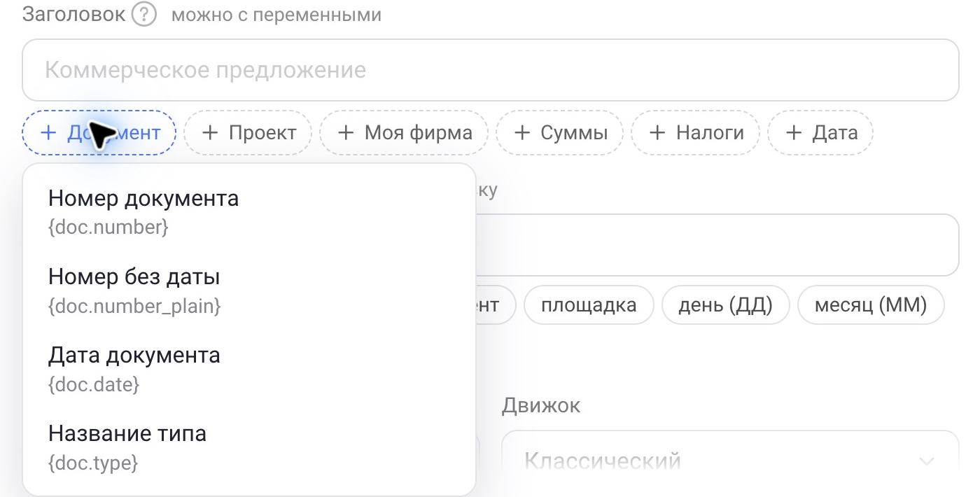Insert Номер без даты variable
Viewport: 980px width, 497px height.
pos(249,290)
